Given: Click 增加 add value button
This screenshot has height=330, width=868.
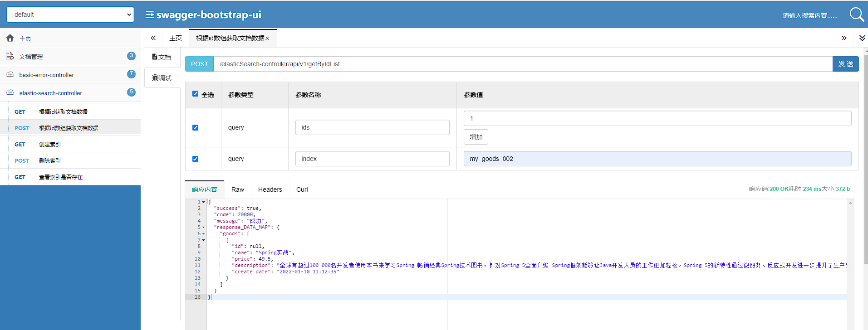Looking at the screenshot, I should [476, 137].
